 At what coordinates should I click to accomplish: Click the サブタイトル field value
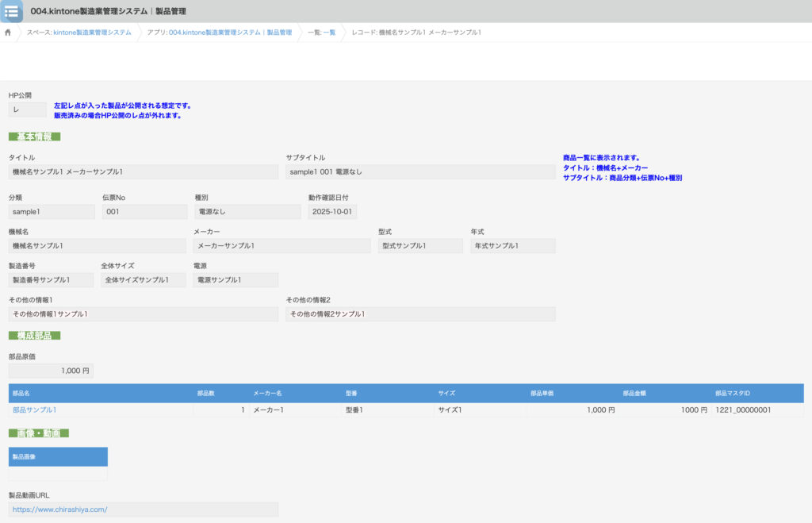(x=420, y=172)
